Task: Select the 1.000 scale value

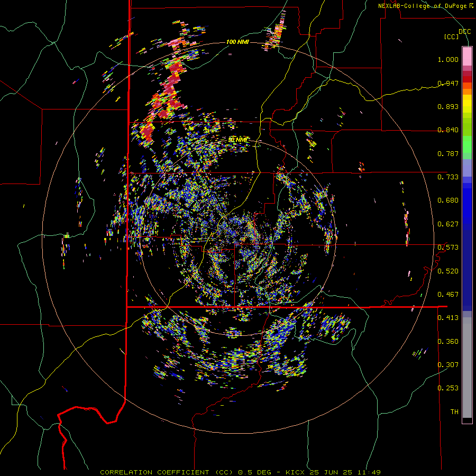Action: click(x=448, y=59)
